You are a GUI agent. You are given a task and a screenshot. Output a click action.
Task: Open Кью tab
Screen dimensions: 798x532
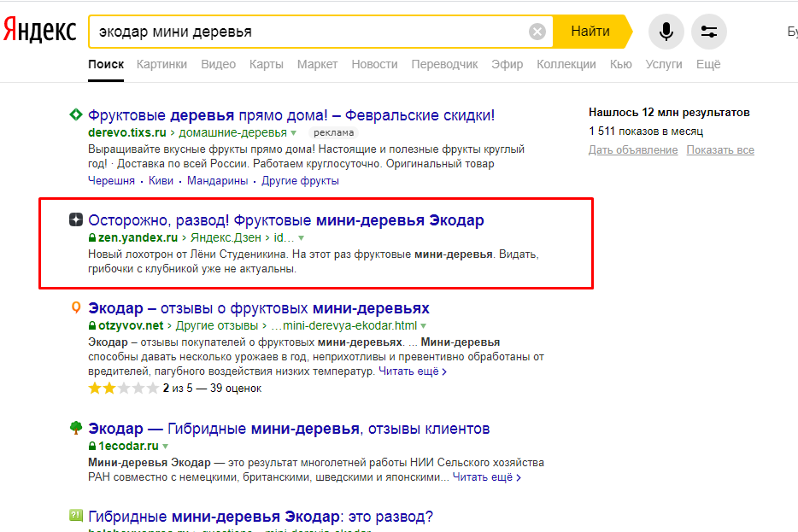coord(621,65)
